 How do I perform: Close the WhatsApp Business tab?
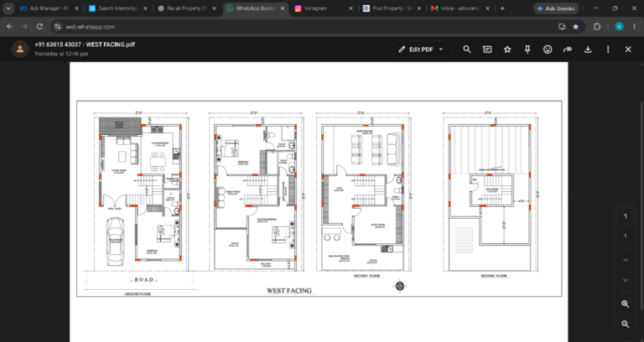click(x=282, y=8)
